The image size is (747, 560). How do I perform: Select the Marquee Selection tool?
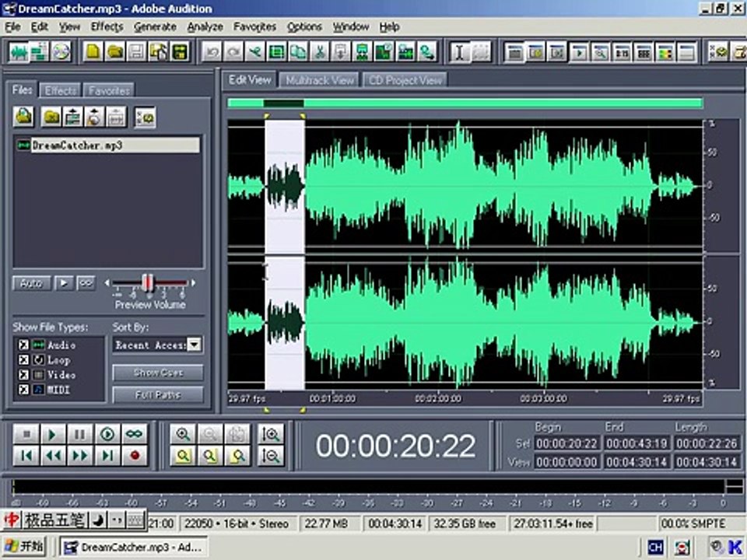pyautogui.click(x=481, y=51)
